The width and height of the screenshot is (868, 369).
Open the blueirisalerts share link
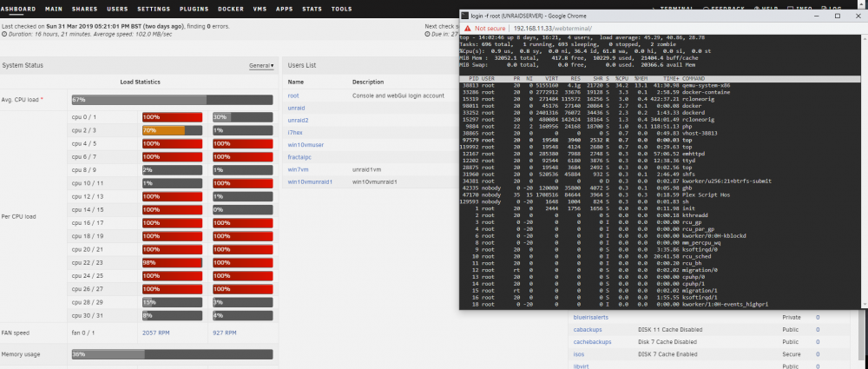tap(590, 318)
